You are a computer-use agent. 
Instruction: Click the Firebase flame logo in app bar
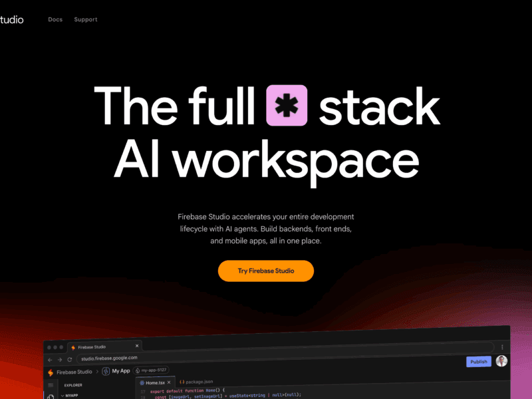[x=51, y=372]
